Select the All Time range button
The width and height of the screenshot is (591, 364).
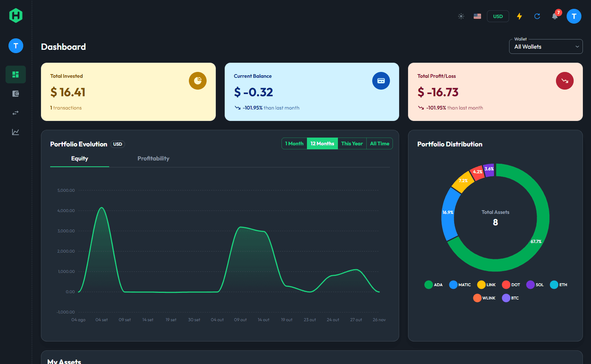click(379, 143)
